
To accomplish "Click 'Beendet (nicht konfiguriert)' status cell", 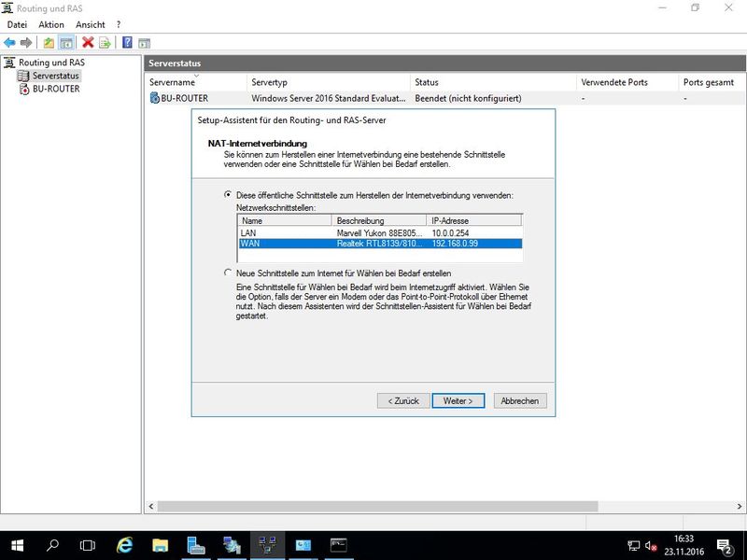I will (x=469, y=99).
